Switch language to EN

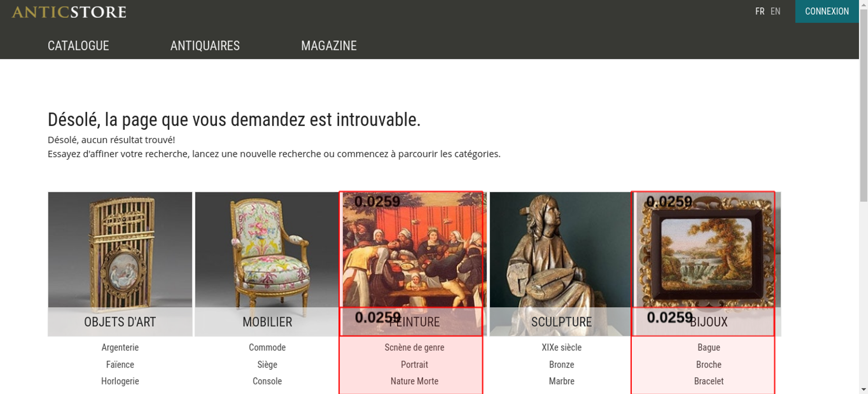pyautogui.click(x=776, y=11)
